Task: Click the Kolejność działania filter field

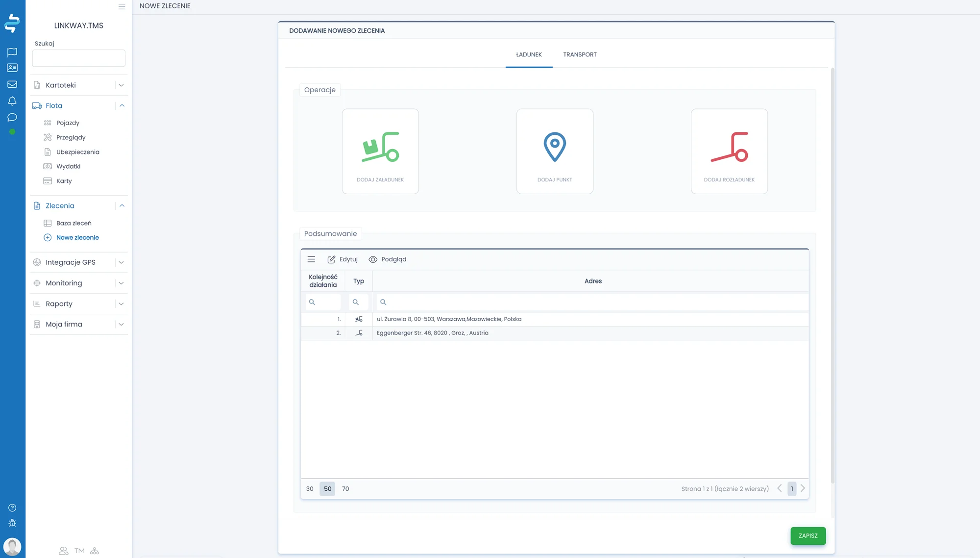Action: click(x=323, y=302)
